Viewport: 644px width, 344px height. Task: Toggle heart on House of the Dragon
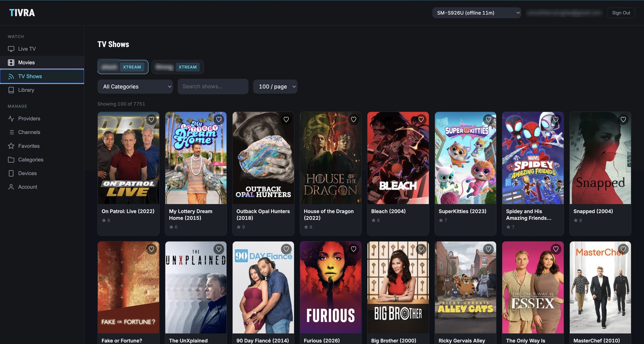(354, 119)
